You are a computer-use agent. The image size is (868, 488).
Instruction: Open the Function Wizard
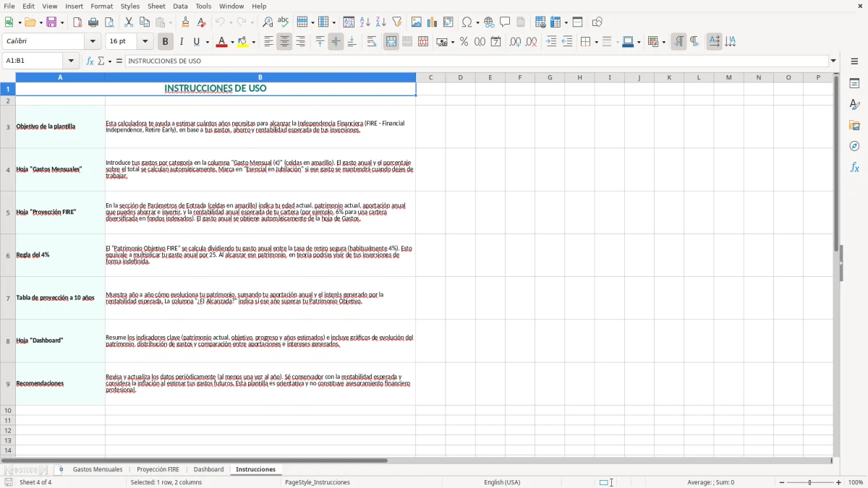pos(90,61)
